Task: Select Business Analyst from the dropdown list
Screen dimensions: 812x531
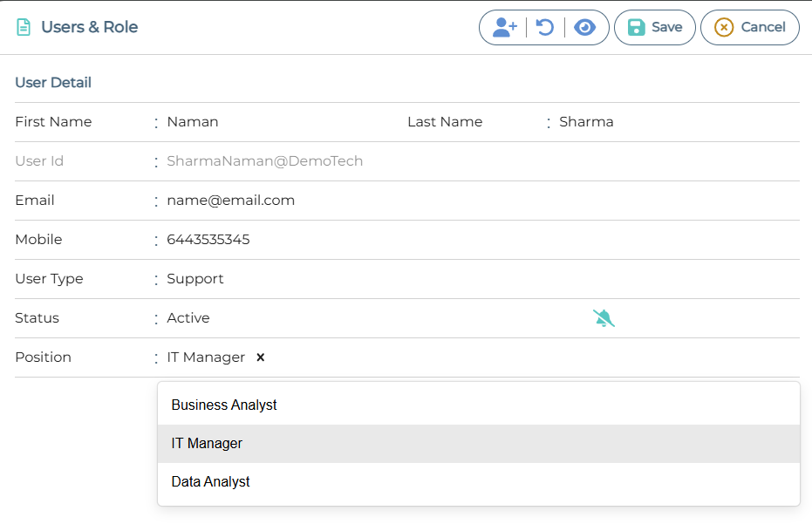Action: pos(224,405)
